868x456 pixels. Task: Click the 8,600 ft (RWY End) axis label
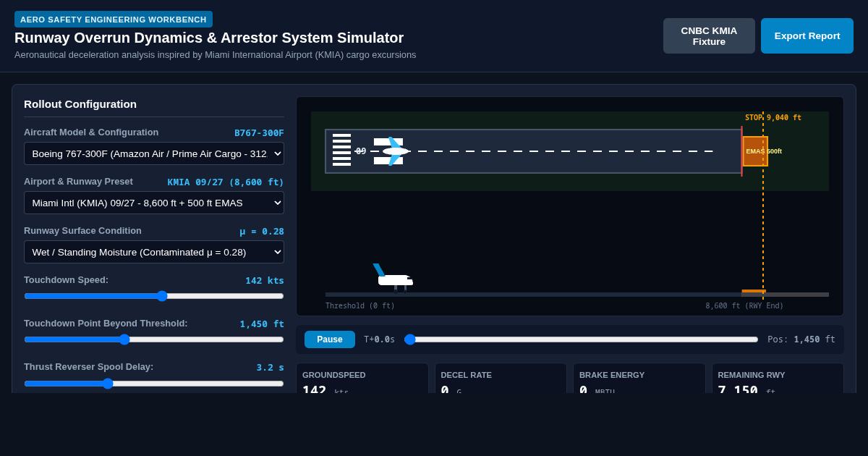point(744,305)
